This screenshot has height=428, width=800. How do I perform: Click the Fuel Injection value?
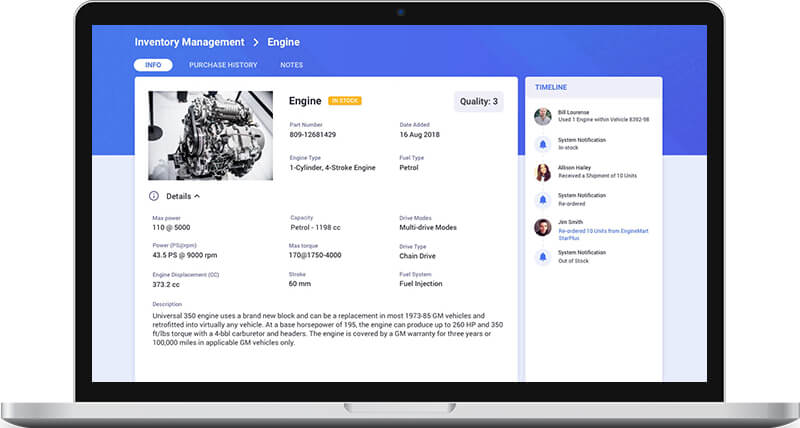point(420,284)
